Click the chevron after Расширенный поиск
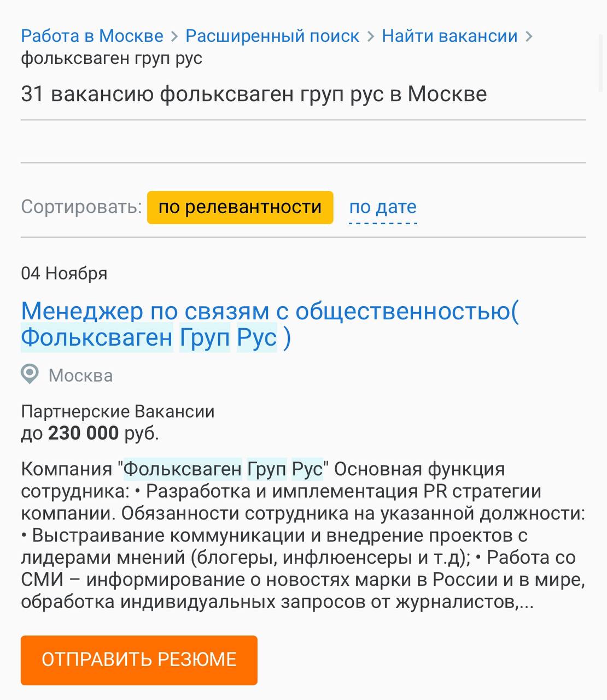 click(371, 36)
